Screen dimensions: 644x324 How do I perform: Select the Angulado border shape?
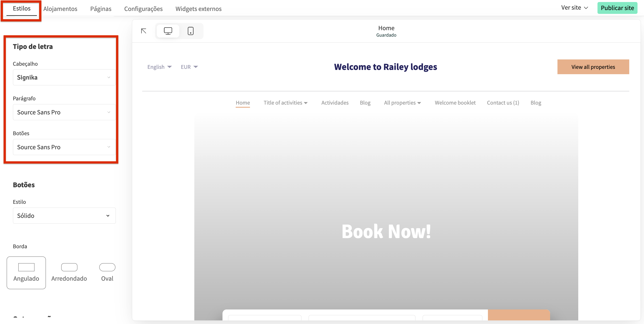(x=26, y=273)
